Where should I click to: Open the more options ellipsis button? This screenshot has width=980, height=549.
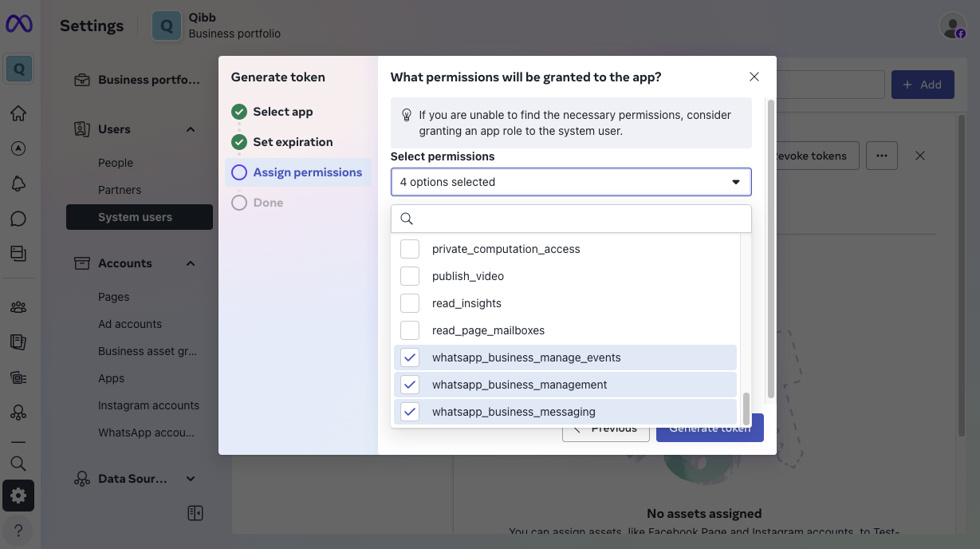click(x=882, y=156)
